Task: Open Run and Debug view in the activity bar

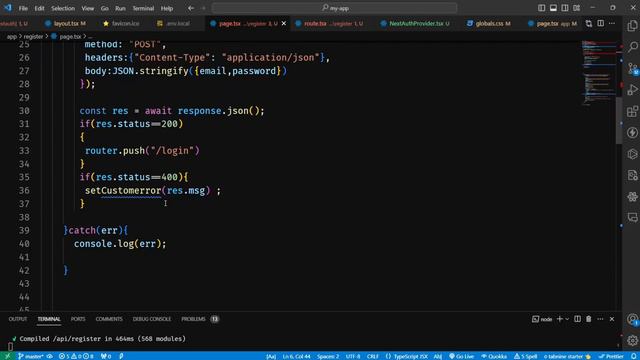Action: pyautogui.click(x=632, y=90)
